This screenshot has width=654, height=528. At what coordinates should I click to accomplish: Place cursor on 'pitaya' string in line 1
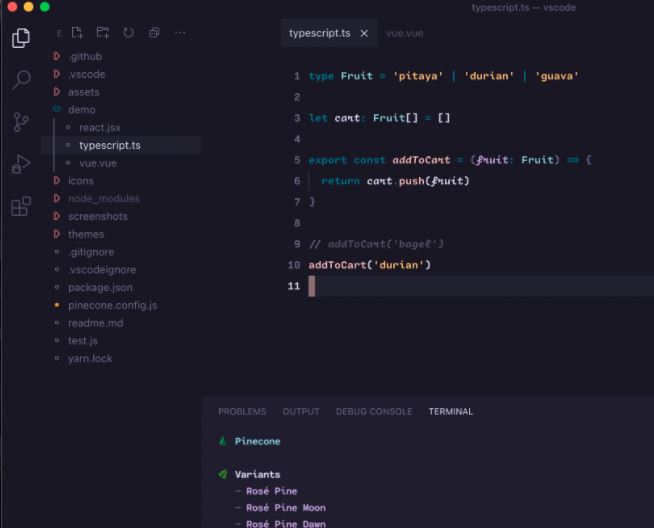click(x=418, y=76)
